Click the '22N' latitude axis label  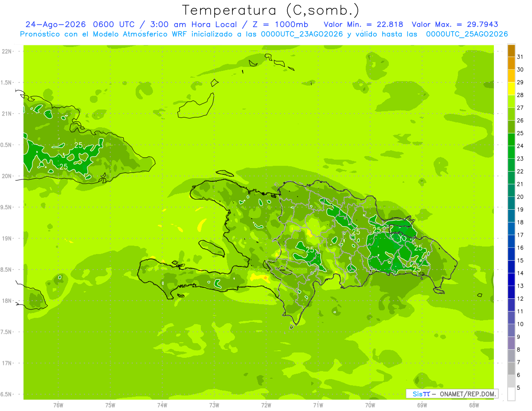(x=7, y=51)
